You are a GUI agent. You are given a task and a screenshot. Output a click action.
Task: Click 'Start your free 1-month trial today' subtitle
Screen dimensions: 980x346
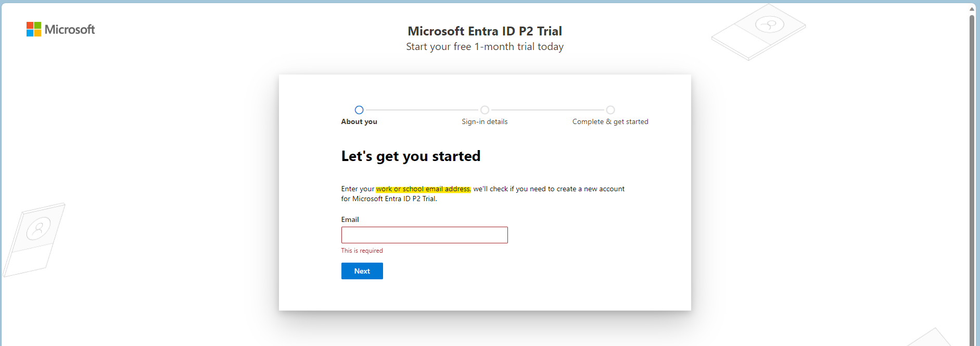[x=485, y=46]
